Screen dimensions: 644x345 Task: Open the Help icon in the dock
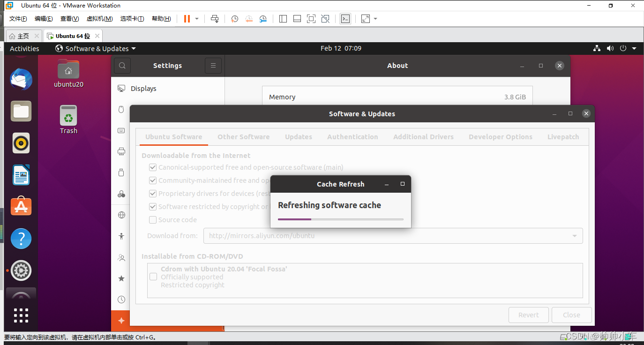click(21, 239)
